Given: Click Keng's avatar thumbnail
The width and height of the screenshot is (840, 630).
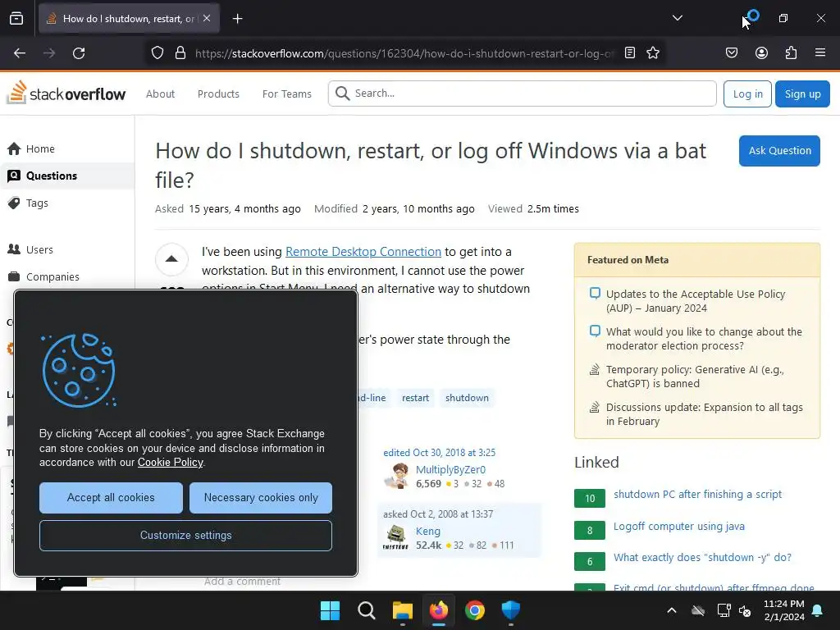Looking at the screenshot, I should (x=396, y=537).
